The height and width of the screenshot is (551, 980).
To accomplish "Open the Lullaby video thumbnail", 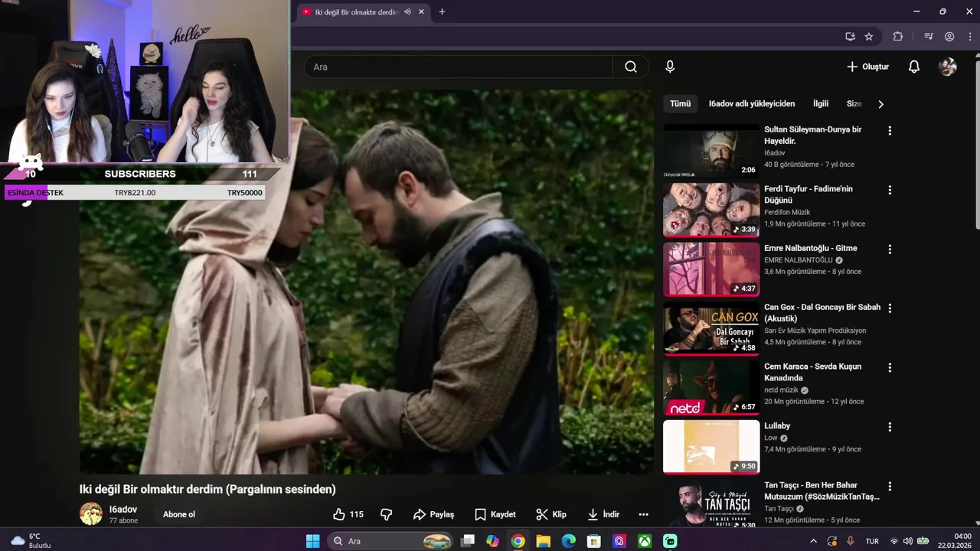I will [711, 447].
